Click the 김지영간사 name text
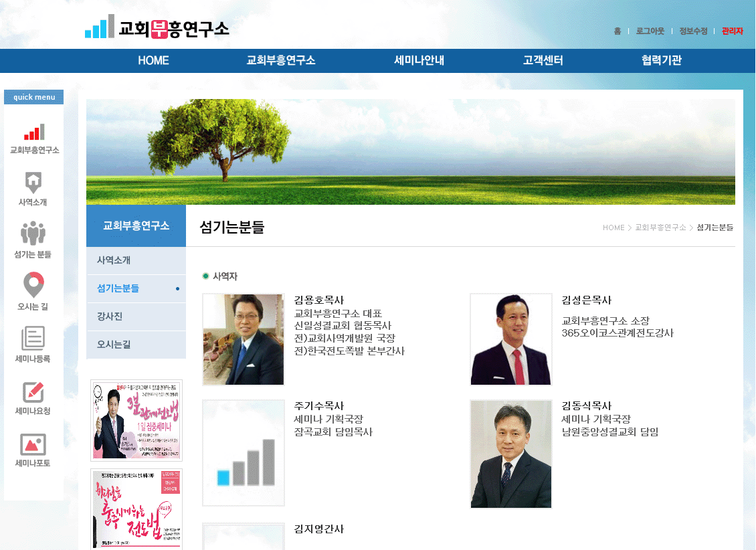Viewport: 756px width, 550px height. pyautogui.click(x=318, y=529)
